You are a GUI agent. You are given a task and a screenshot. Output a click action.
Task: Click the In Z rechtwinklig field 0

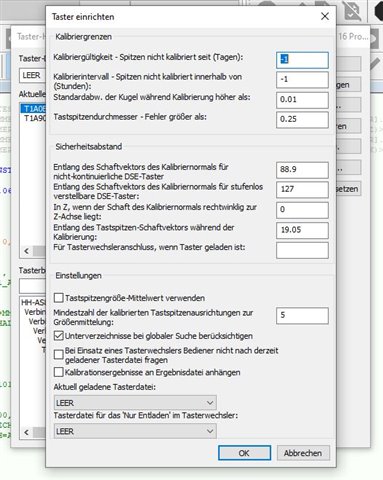pos(302,210)
